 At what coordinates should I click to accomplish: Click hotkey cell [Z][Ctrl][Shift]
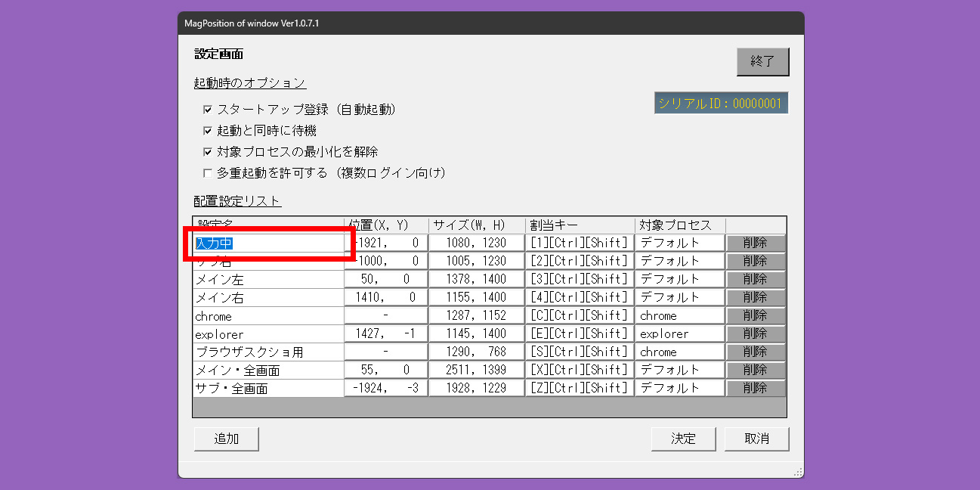(580, 388)
